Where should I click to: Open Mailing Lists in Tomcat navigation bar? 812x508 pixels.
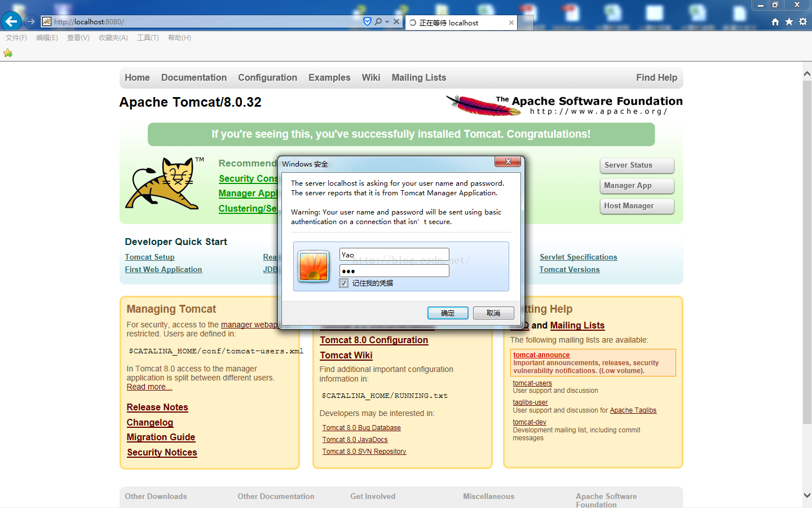pos(419,78)
